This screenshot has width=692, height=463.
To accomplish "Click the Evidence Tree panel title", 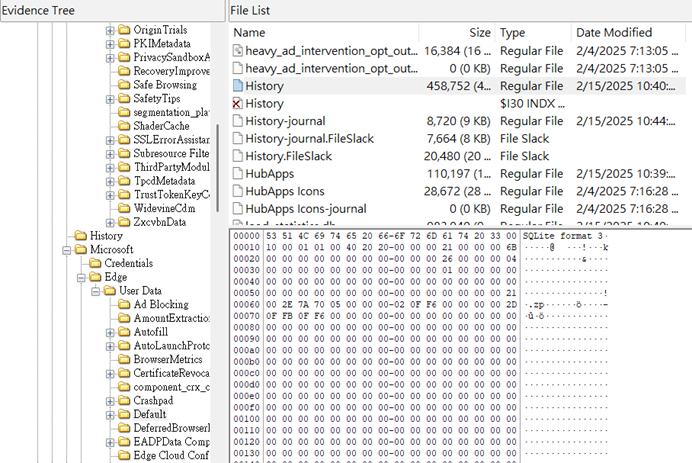I will 38,10.
